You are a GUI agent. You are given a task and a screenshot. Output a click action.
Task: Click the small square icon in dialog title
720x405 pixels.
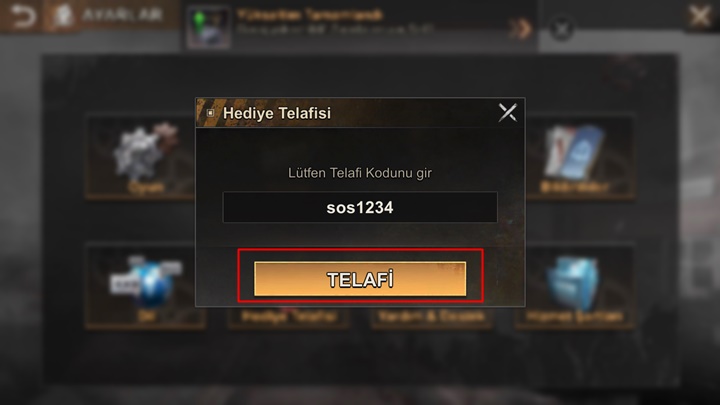[210, 113]
